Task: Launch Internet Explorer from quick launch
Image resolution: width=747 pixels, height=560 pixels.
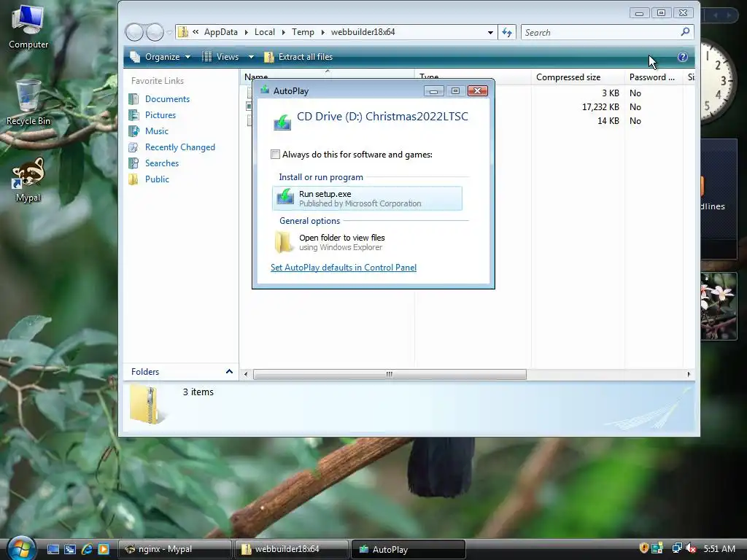Action: click(x=87, y=549)
